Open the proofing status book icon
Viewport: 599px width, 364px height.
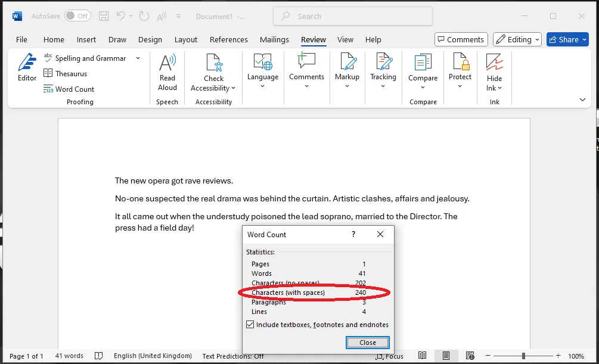click(x=98, y=356)
